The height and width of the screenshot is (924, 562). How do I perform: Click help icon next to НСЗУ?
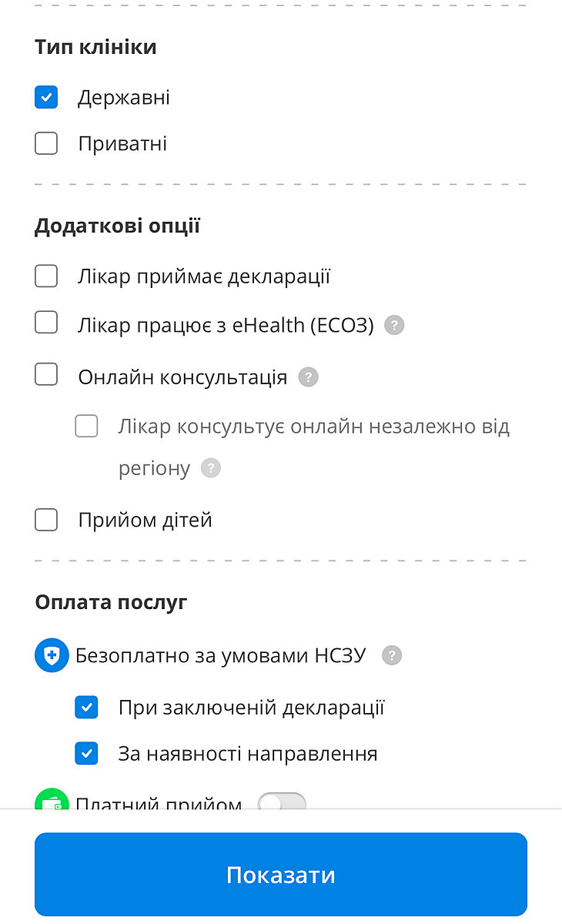392,656
